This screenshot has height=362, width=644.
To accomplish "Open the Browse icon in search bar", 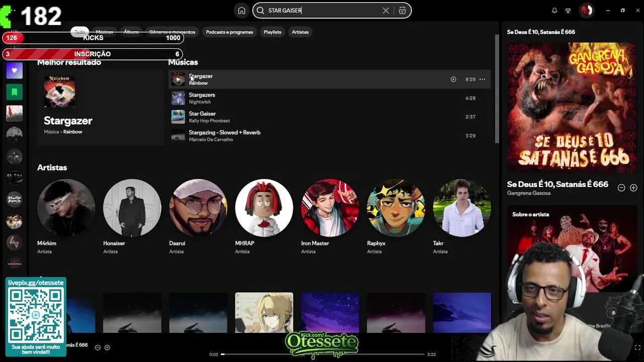I will click(x=402, y=11).
